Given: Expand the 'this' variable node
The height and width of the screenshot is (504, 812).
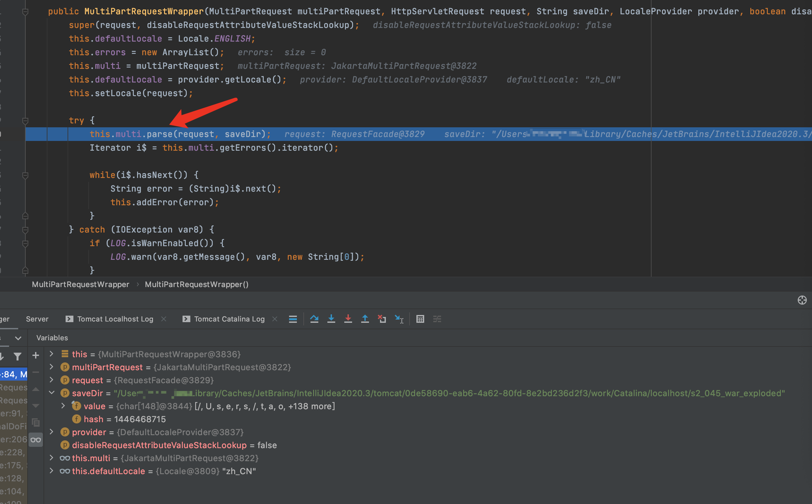Looking at the screenshot, I should tap(51, 353).
